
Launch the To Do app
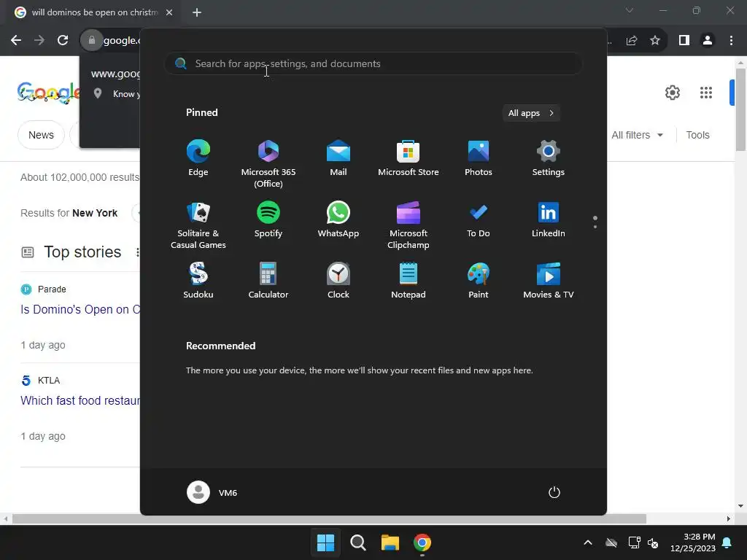click(x=479, y=219)
